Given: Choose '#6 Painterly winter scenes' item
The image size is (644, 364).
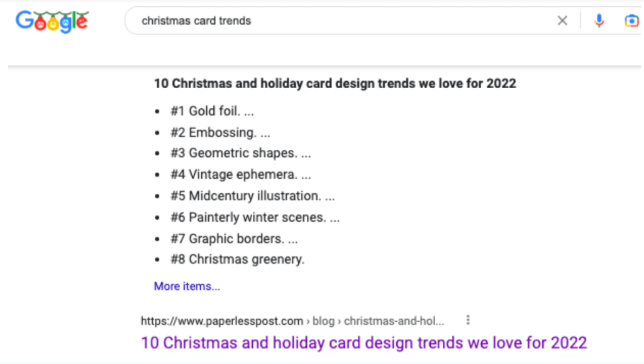Looking at the screenshot, I should [x=257, y=217].
